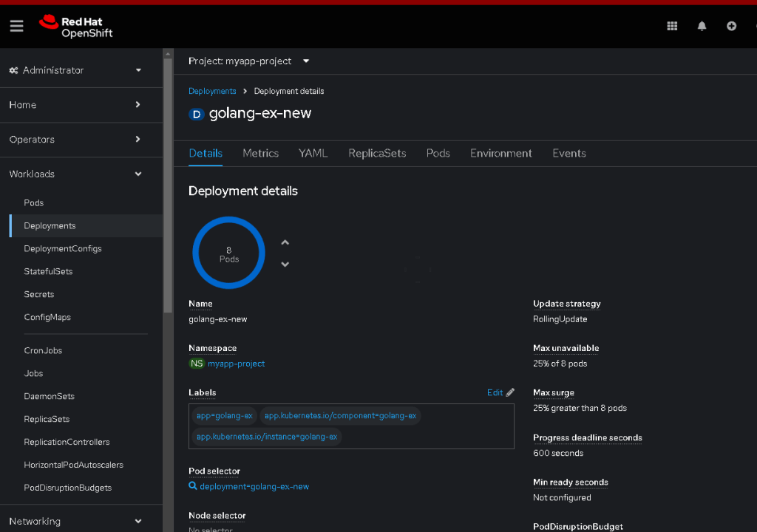Screen dimensions: 757x532
Task: Increase pod count with up arrow
Action: click(285, 242)
